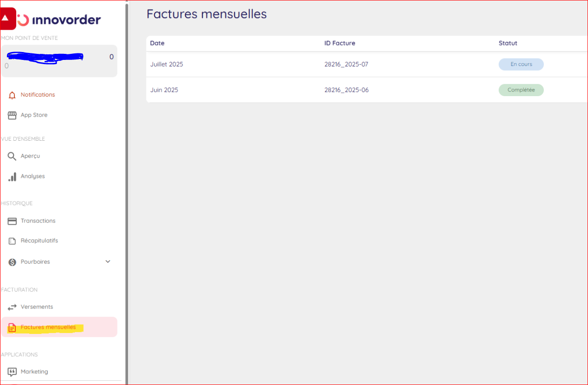This screenshot has height=385, width=588.
Task: Open invoice 28216_2025-06
Action: point(346,90)
